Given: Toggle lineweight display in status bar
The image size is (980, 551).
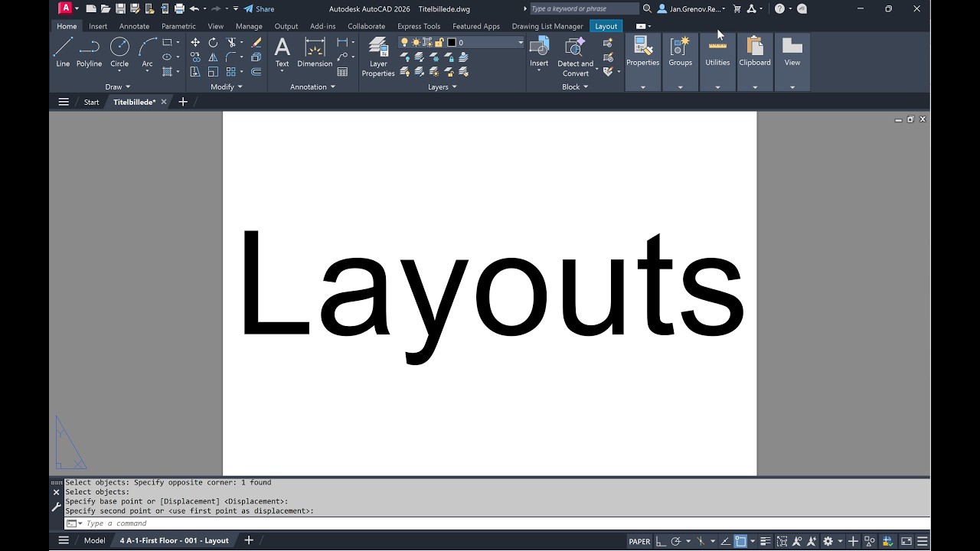Looking at the screenshot, I should [765, 541].
